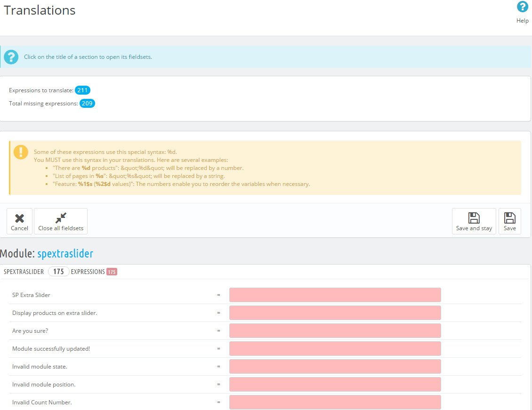Click the yellow exclamation warning icon
This screenshot has height=410, width=532.
click(21, 152)
